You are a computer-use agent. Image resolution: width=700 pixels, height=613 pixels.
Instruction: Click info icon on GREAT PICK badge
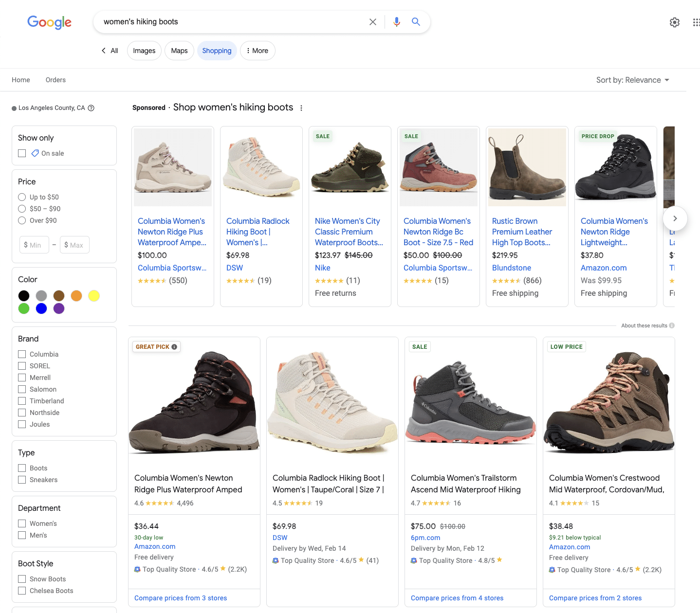click(174, 347)
